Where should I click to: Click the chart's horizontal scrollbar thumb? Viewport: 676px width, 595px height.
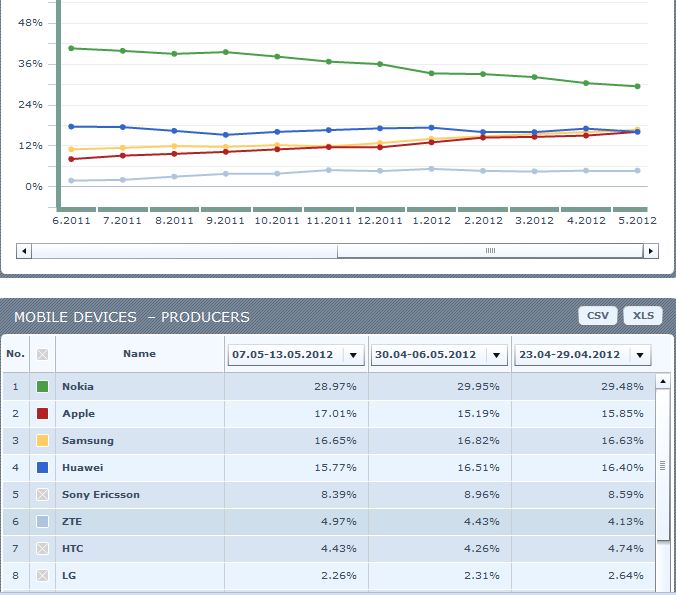[490, 251]
